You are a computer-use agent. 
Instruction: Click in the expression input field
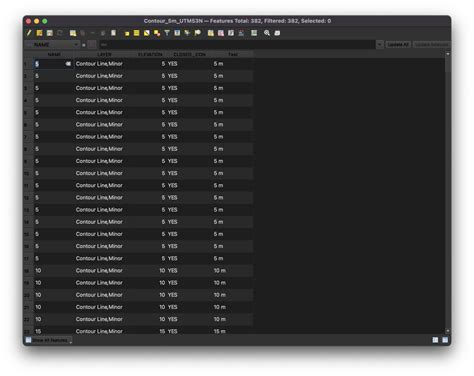click(237, 44)
